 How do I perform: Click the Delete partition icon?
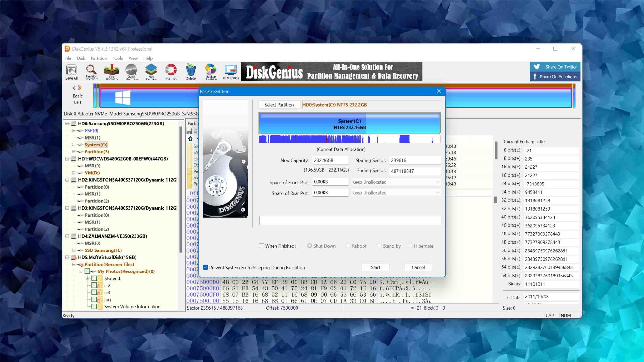click(191, 72)
